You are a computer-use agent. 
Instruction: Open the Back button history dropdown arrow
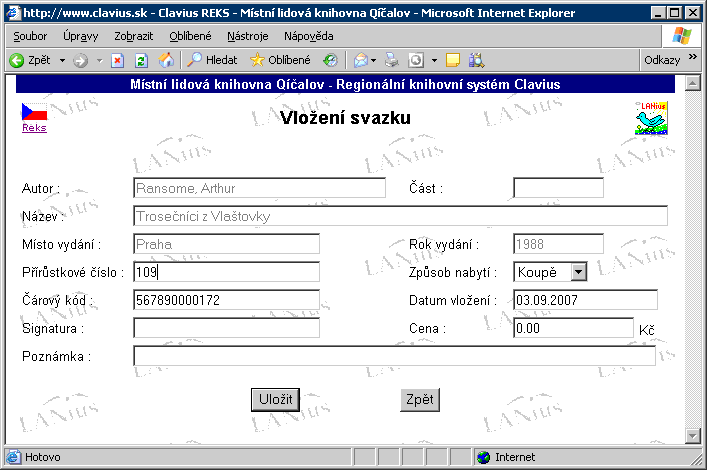(62, 60)
